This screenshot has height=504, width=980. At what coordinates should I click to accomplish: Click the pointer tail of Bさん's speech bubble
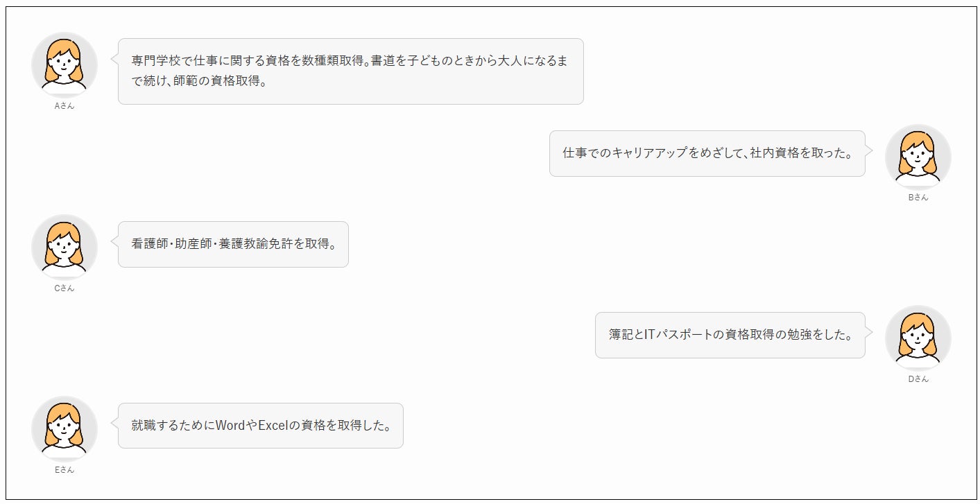click(x=869, y=150)
